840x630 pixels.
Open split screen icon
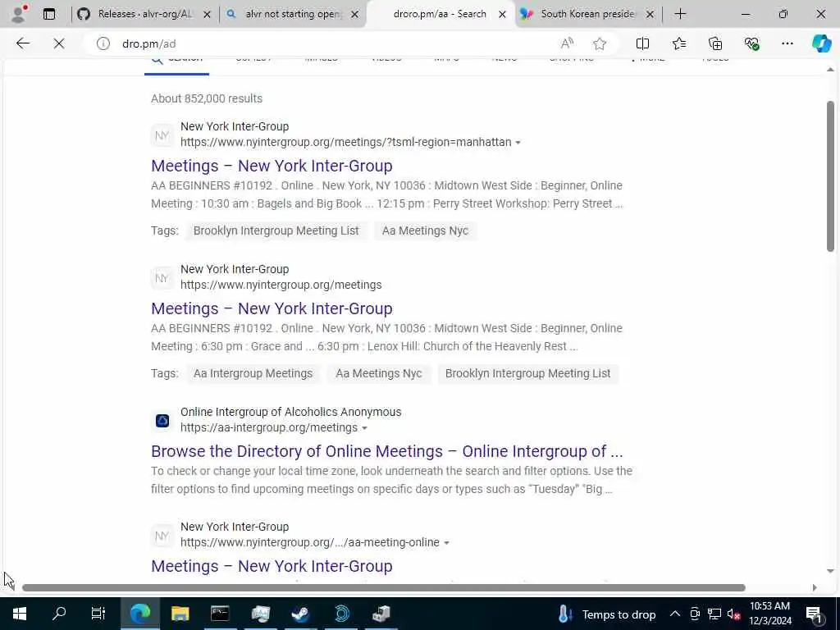click(x=642, y=43)
